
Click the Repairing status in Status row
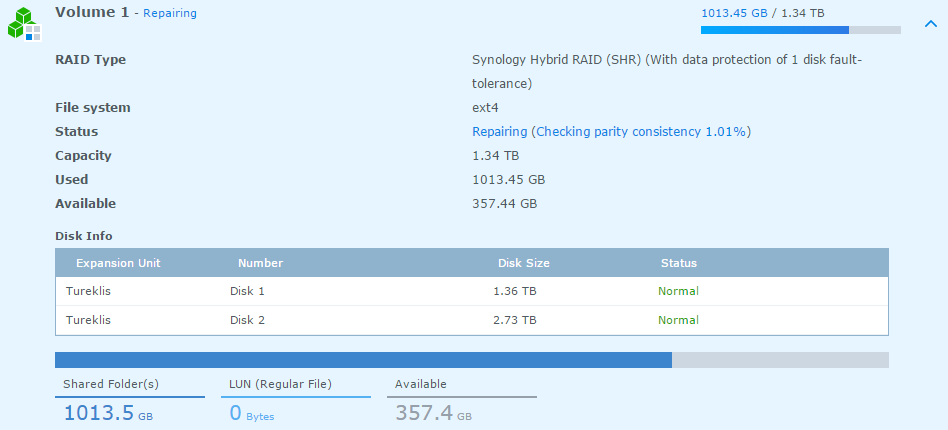(499, 132)
